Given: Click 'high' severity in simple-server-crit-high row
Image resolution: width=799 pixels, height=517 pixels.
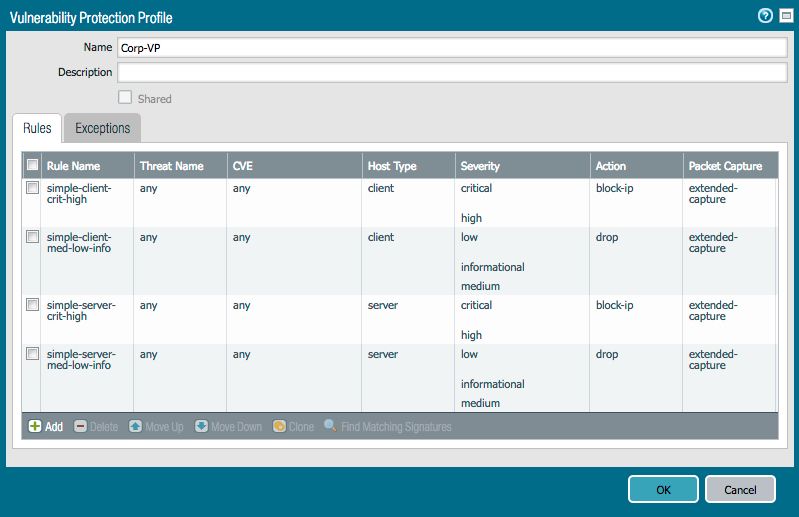Looking at the screenshot, I should point(471,335).
